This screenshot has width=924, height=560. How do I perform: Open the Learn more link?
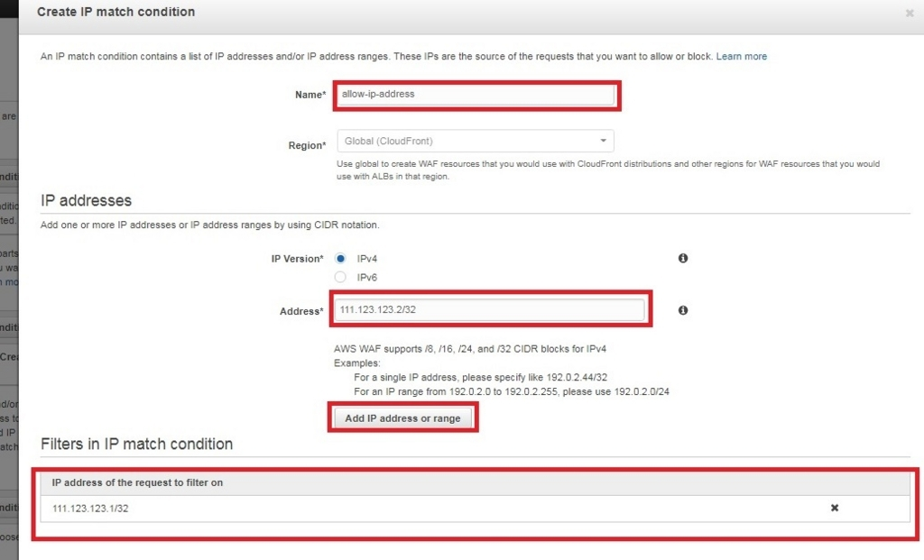point(741,56)
